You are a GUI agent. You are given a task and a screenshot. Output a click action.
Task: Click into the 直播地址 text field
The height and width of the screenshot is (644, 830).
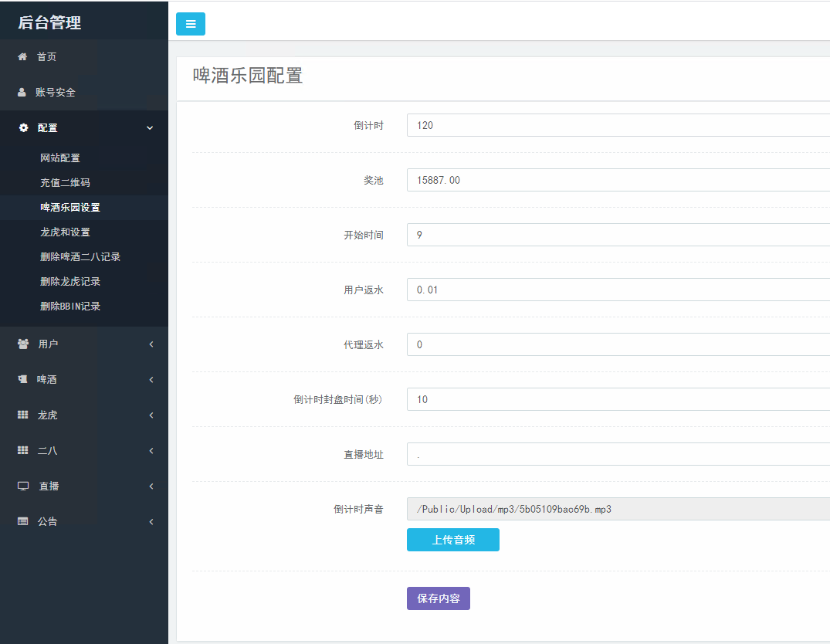click(x=618, y=454)
